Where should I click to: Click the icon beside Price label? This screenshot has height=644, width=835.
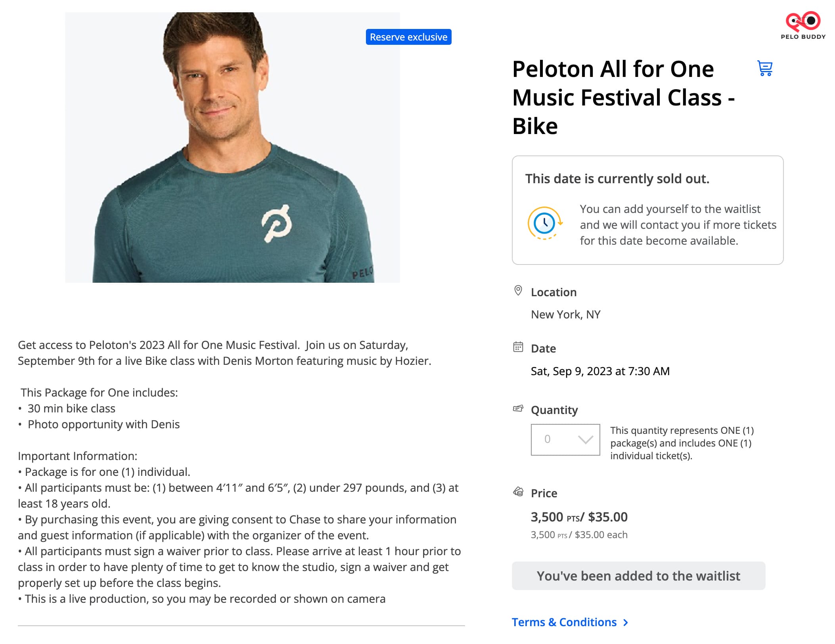point(518,492)
